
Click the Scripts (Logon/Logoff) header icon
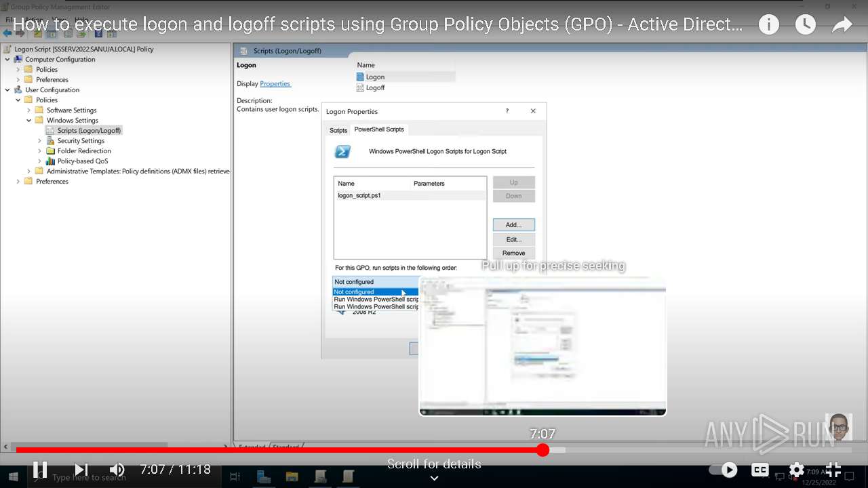pos(244,51)
